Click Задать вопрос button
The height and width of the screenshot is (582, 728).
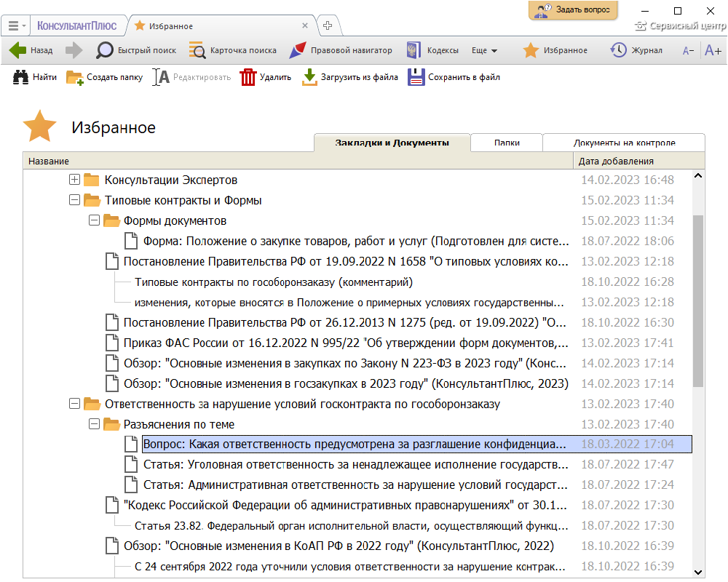573,9
